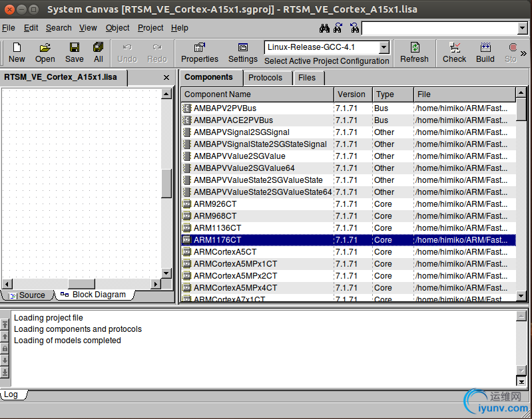532x419 pixels.
Task: Select the ARM1176CT component row
Action: coord(348,240)
